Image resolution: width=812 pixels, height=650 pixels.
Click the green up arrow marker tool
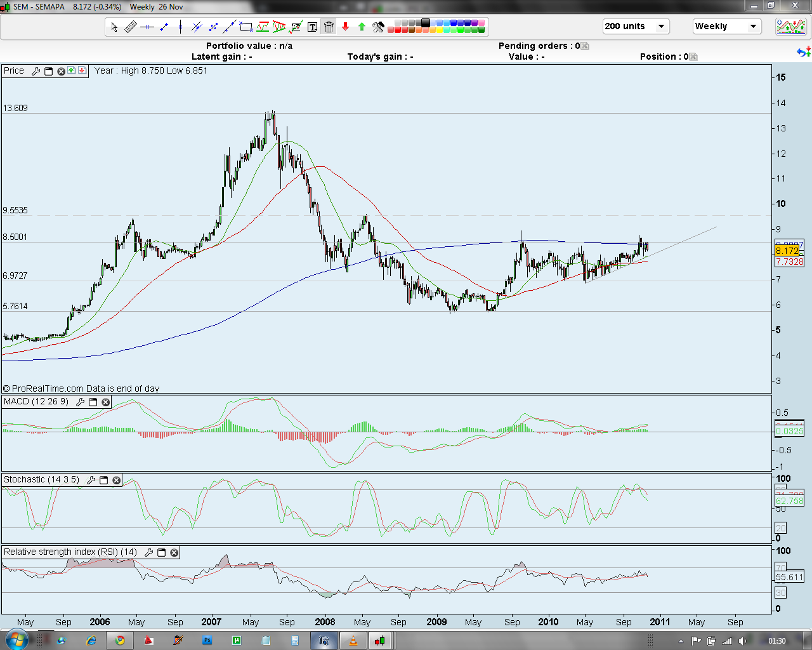pyautogui.click(x=362, y=27)
